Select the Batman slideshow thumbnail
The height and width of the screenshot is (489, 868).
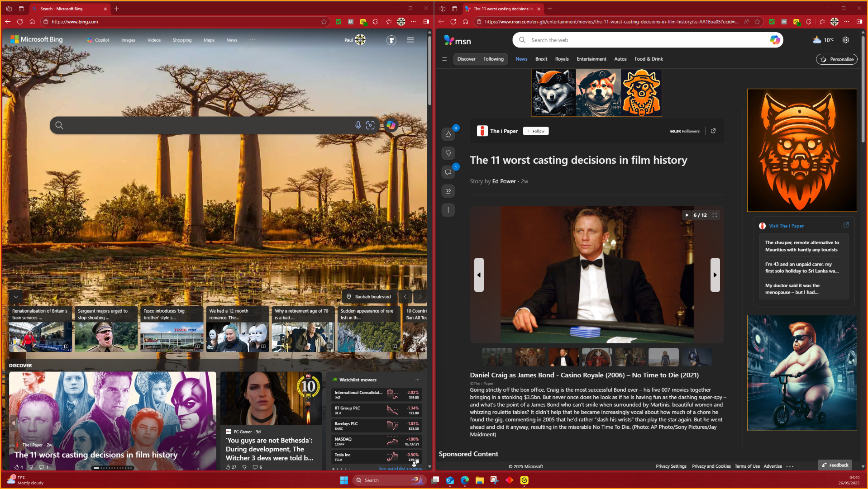click(x=697, y=357)
